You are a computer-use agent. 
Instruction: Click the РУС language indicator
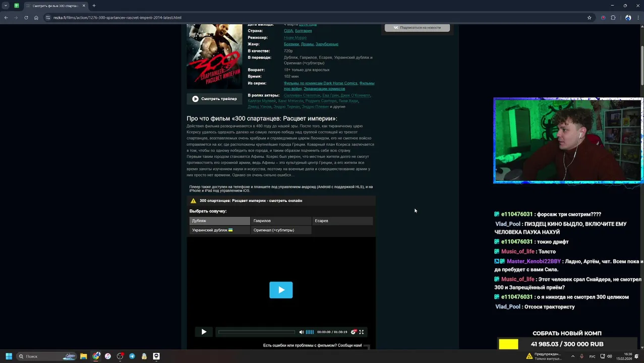(593, 356)
